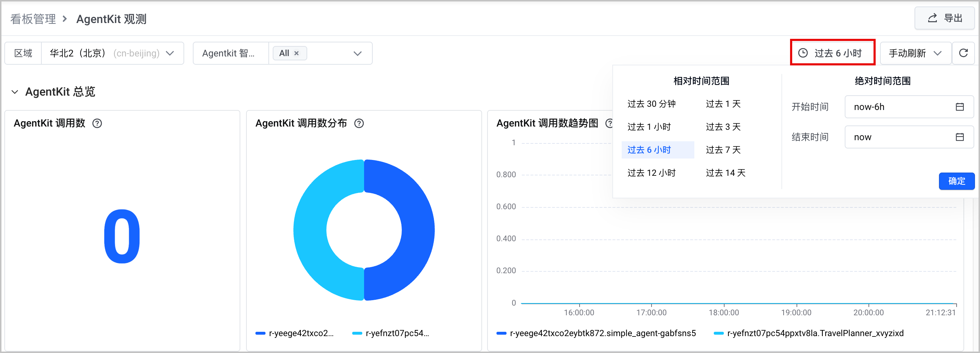980x353 pixels.
Task: Choose 过去 12 小时 option
Action: point(651,173)
